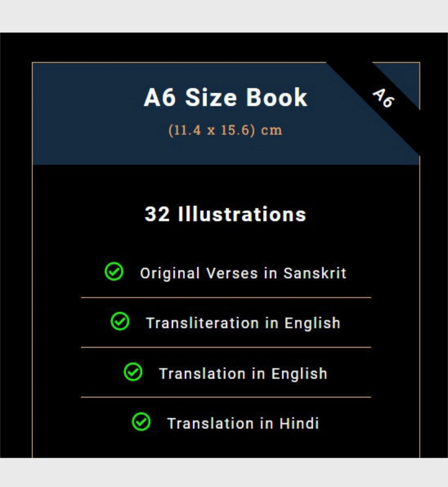Click the word "Hindi" in the last feature
The width and height of the screenshot is (448, 487).
[299, 424]
